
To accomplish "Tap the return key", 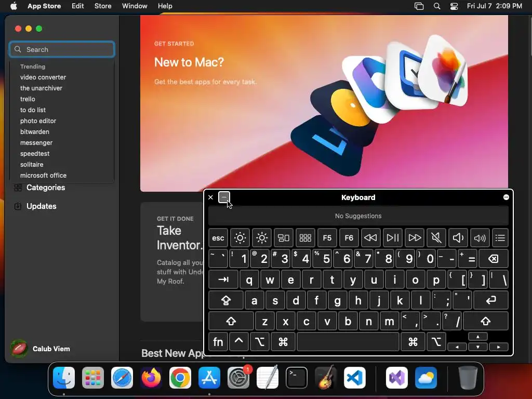I will click(491, 300).
